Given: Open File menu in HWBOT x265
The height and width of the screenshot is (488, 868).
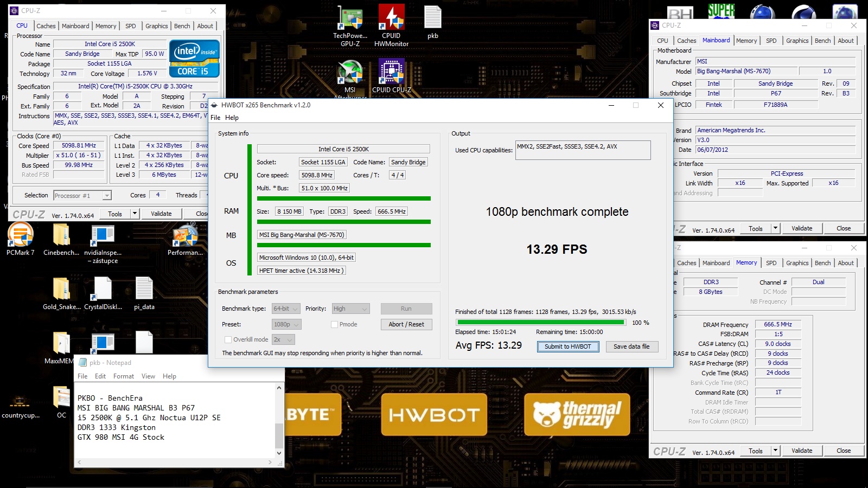Looking at the screenshot, I should point(215,118).
